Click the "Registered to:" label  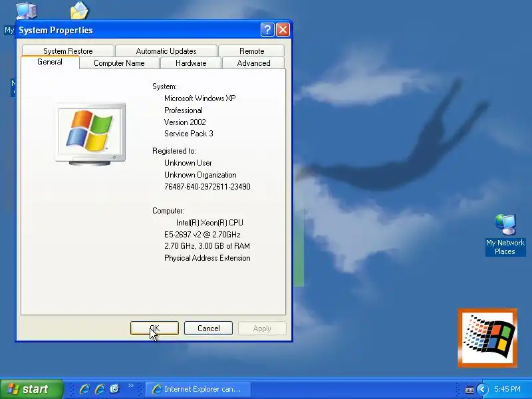(174, 151)
